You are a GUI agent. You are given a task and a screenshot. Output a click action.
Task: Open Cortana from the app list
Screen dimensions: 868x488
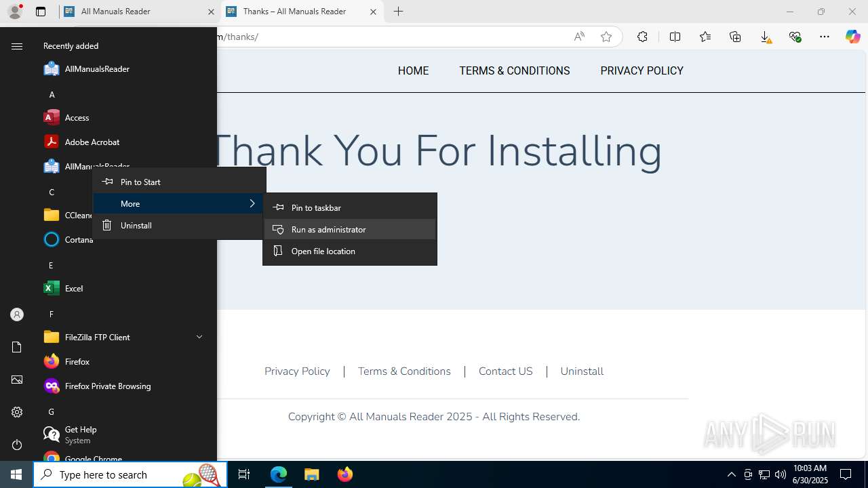tap(68, 239)
